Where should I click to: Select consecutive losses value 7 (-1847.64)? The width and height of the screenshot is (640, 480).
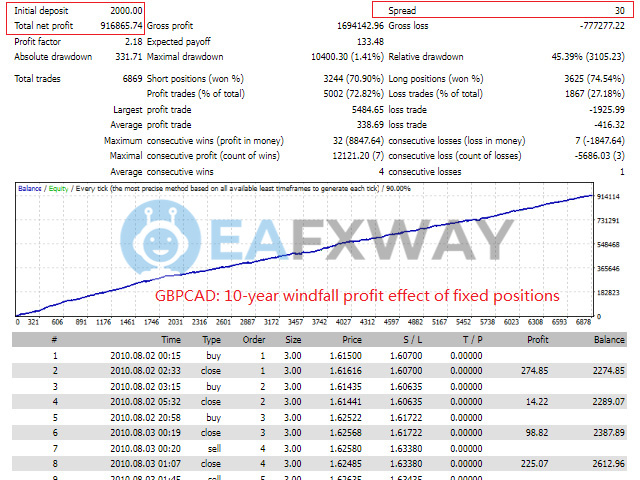tap(600, 141)
